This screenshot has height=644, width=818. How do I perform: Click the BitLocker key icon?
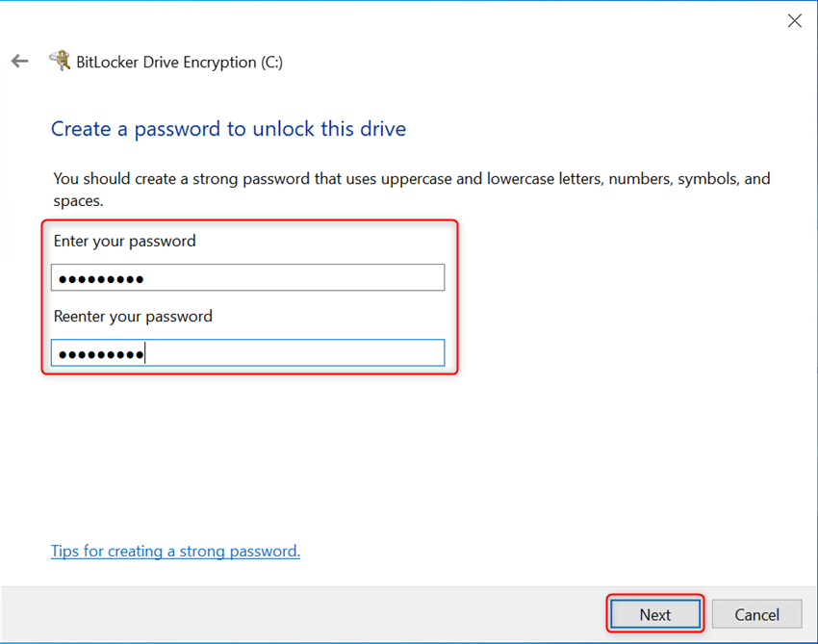tap(60, 62)
